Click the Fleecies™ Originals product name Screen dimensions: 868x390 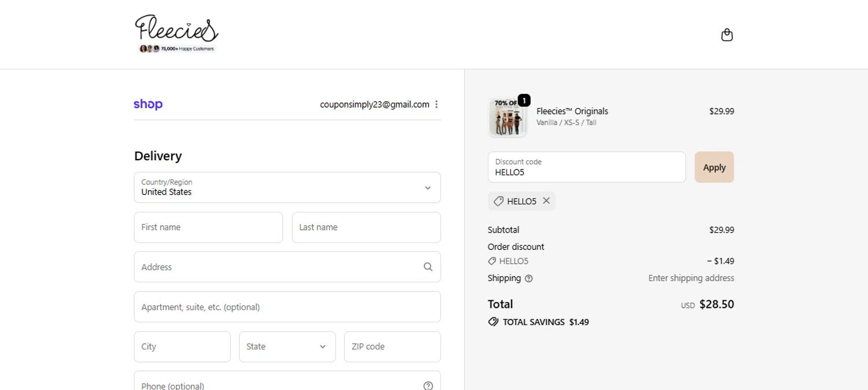[x=572, y=111]
